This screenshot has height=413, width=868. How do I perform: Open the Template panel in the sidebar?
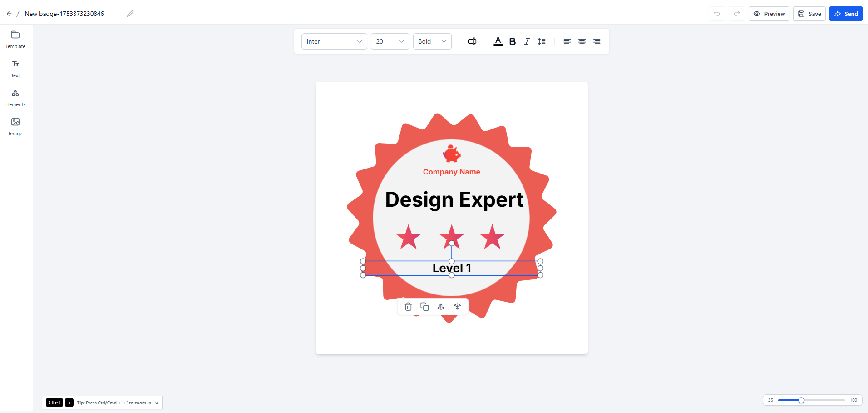click(15, 40)
